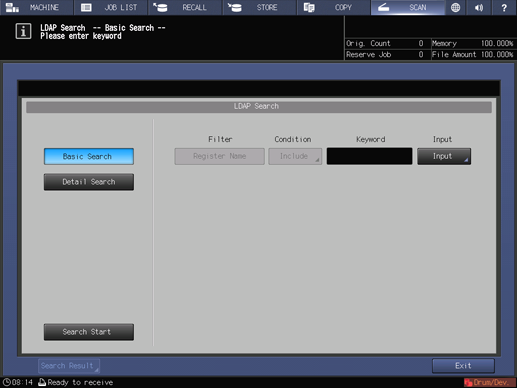Screen dimensions: 517x388
Task: Click the LDAP Search title bar
Action: pyautogui.click(x=259, y=107)
